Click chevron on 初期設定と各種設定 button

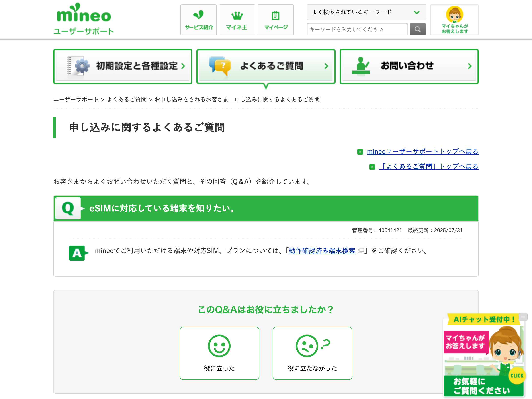tap(183, 66)
